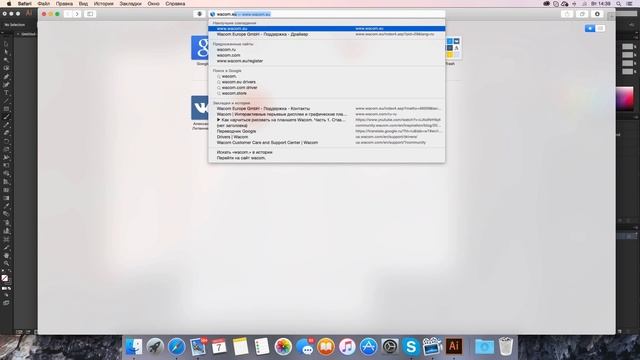Open Calendar from the Dock
Viewport: 640px width, 360px height.
[219, 347]
